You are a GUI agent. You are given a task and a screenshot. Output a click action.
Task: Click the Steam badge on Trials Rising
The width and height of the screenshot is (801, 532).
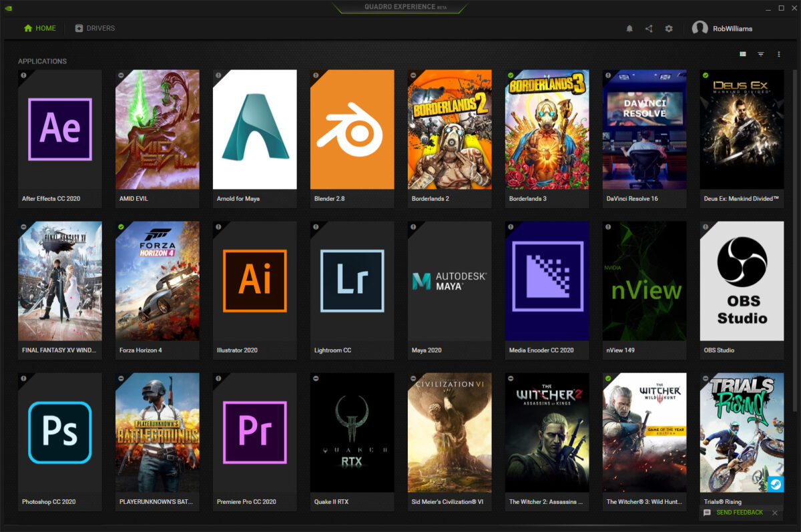click(x=775, y=485)
